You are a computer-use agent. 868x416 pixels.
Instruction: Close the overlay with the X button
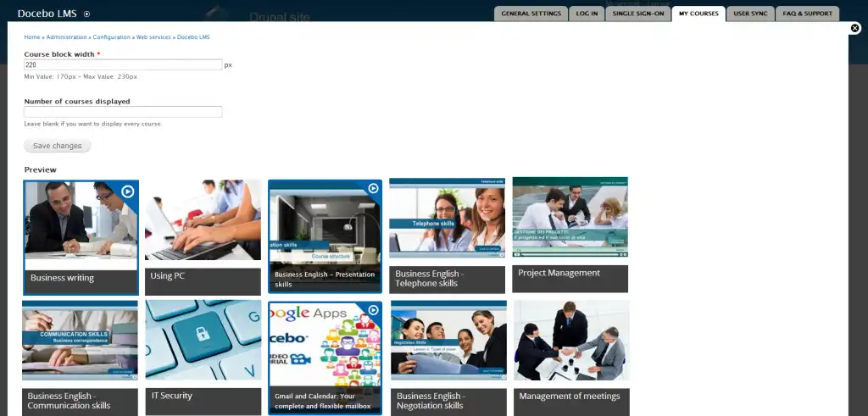click(855, 28)
